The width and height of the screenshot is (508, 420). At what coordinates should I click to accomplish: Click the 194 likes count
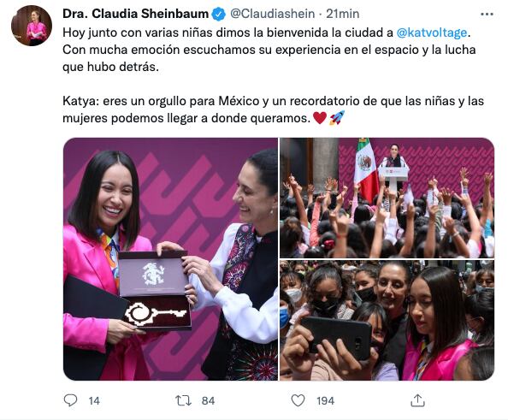[325, 401]
